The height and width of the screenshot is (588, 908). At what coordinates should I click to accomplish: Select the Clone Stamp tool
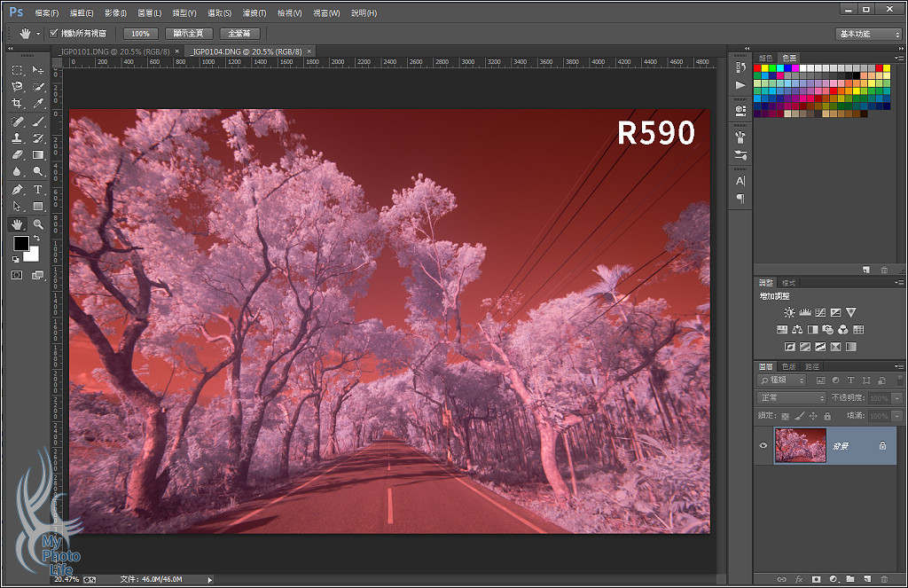pyautogui.click(x=17, y=138)
